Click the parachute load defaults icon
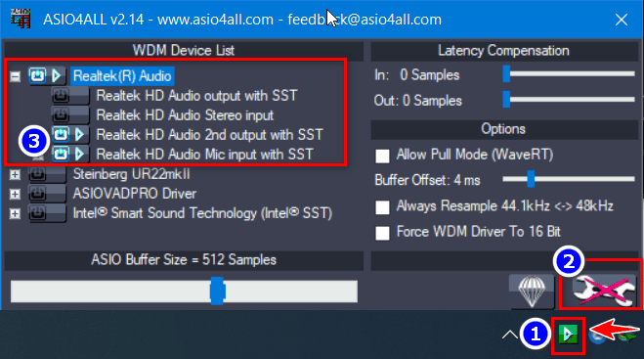The height and width of the screenshot is (359, 644). [532, 292]
